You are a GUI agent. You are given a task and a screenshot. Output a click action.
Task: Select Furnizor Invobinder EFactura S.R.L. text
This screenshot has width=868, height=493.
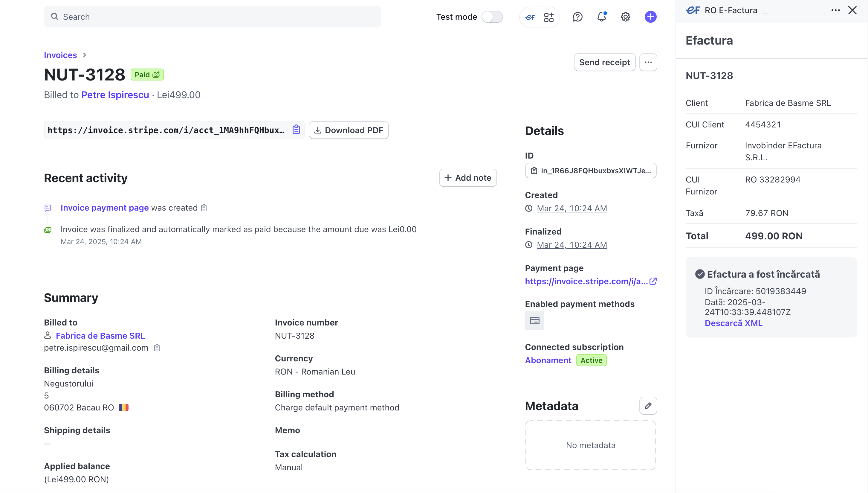click(x=783, y=151)
